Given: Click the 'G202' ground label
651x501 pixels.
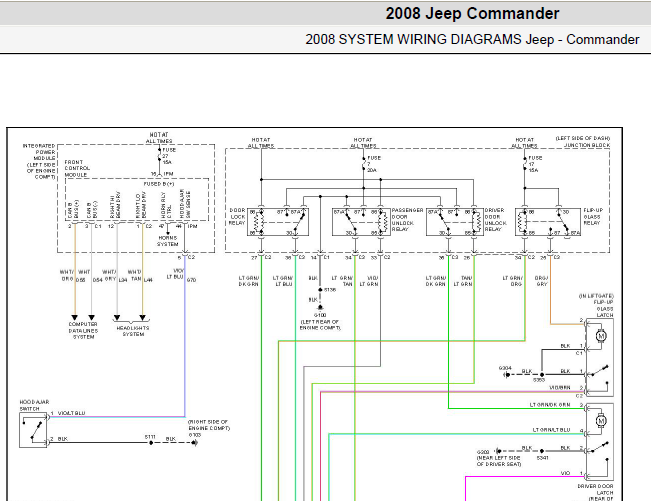Looking at the screenshot, I should click(483, 452).
